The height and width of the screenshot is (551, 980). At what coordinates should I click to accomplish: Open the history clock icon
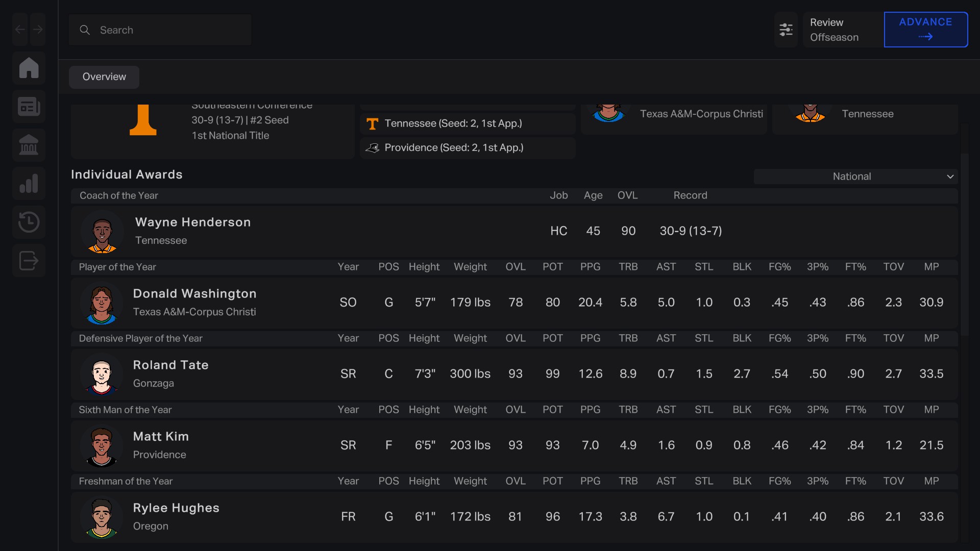click(29, 222)
